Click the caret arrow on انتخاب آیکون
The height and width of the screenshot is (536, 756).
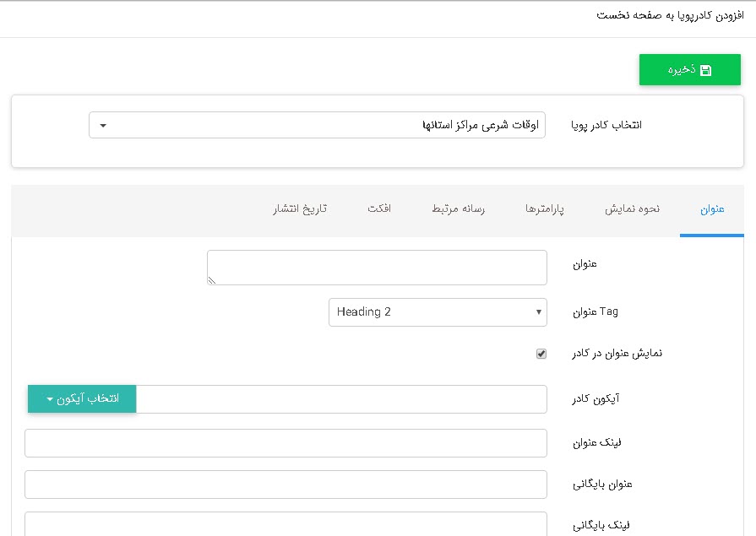51,399
